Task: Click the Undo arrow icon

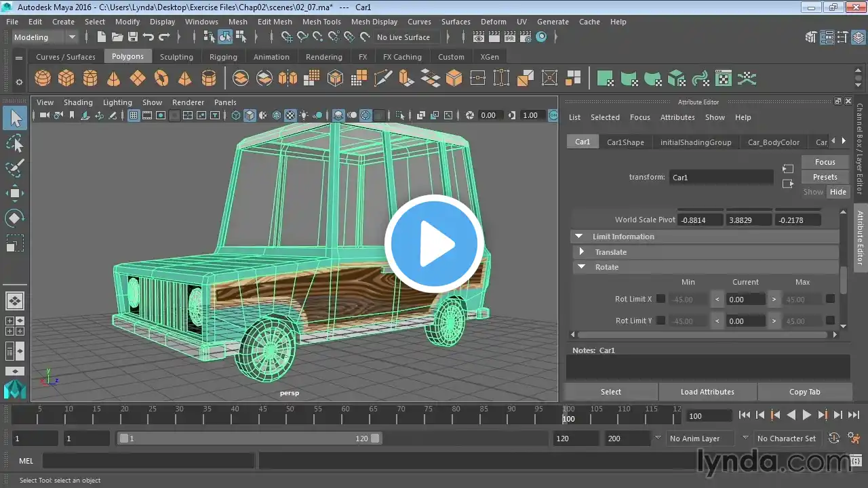Action: (149, 37)
